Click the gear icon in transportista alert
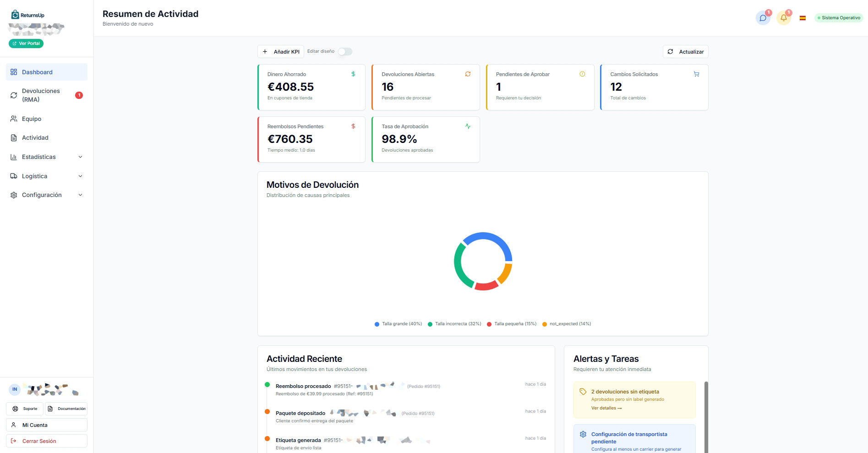The image size is (868, 453). 583,434
